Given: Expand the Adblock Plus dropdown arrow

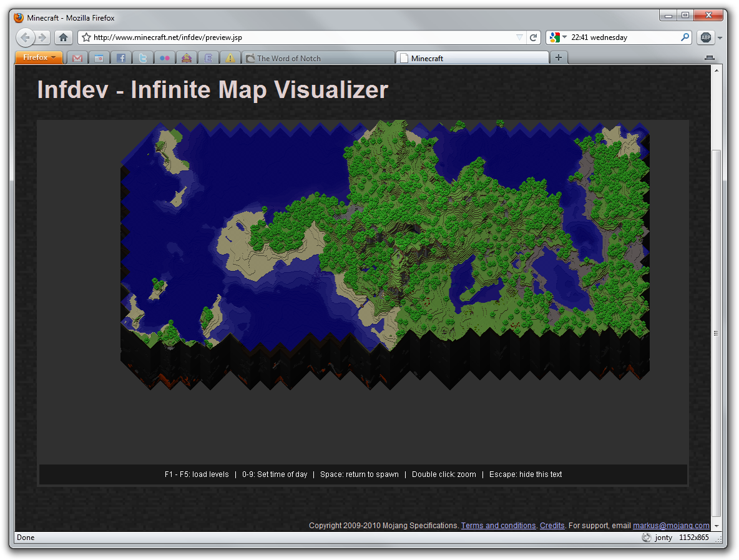Looking at the screenshot, I should tap(720, 37).
